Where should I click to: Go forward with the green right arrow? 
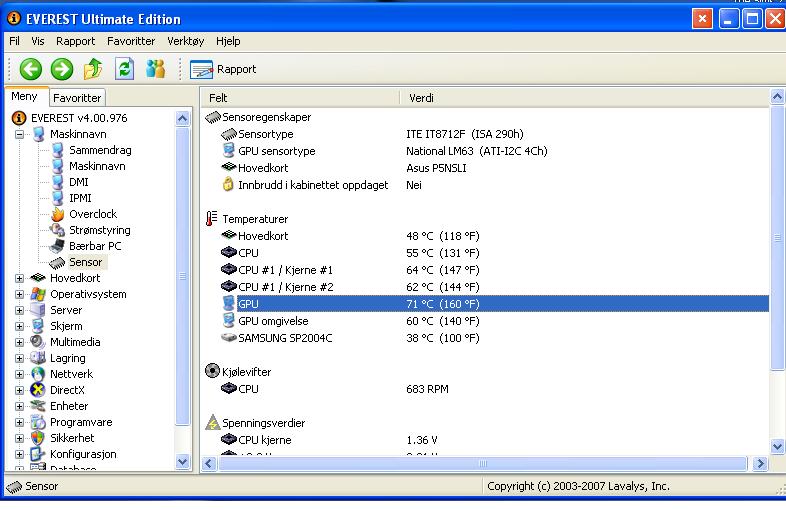(x=62, y=69)
